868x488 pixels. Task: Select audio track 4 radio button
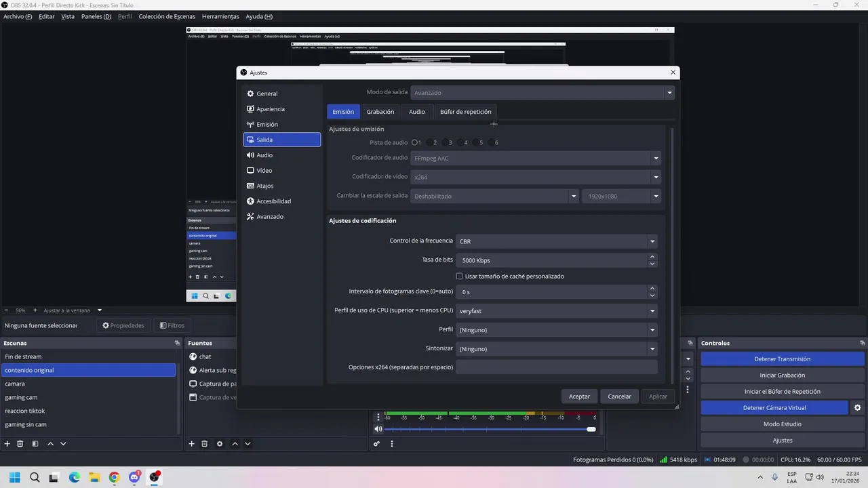(x=460, y=142)
